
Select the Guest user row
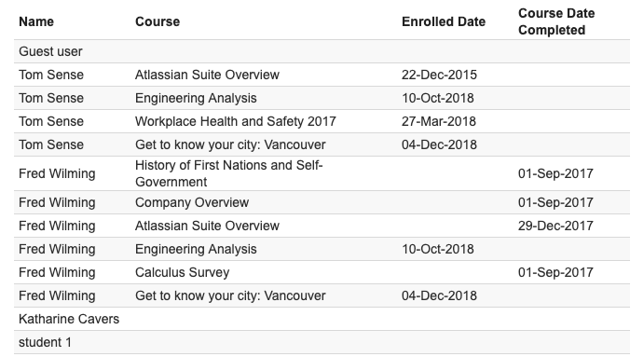(322, 52)
